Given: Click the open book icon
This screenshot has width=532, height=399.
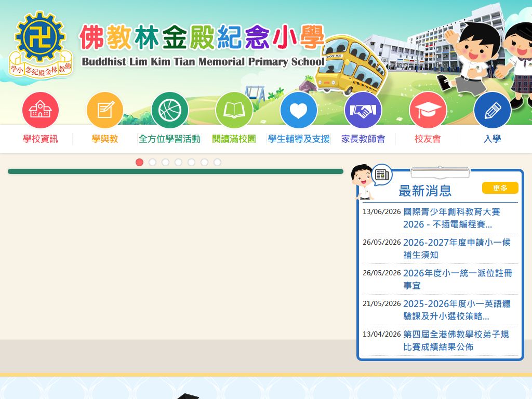Looking at the screenshot, I should pyautogui.click(x=234, y=110).
